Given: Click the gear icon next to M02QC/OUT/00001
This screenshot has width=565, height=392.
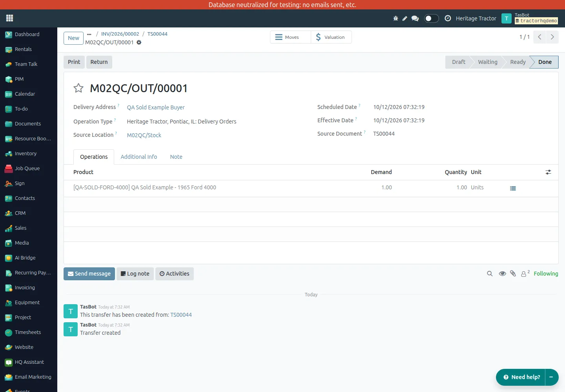Looking at the screenshot, I should coord(139,42).
